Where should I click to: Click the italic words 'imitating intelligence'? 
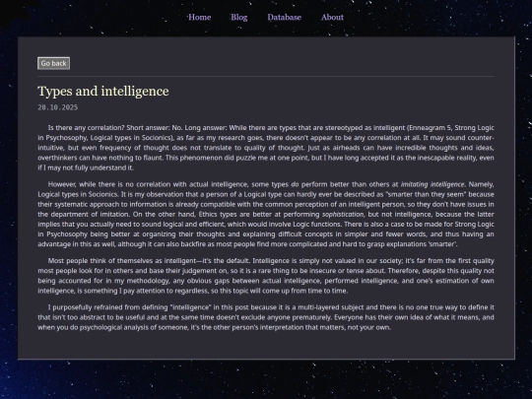pyautogui.click(x=432, y=184)
